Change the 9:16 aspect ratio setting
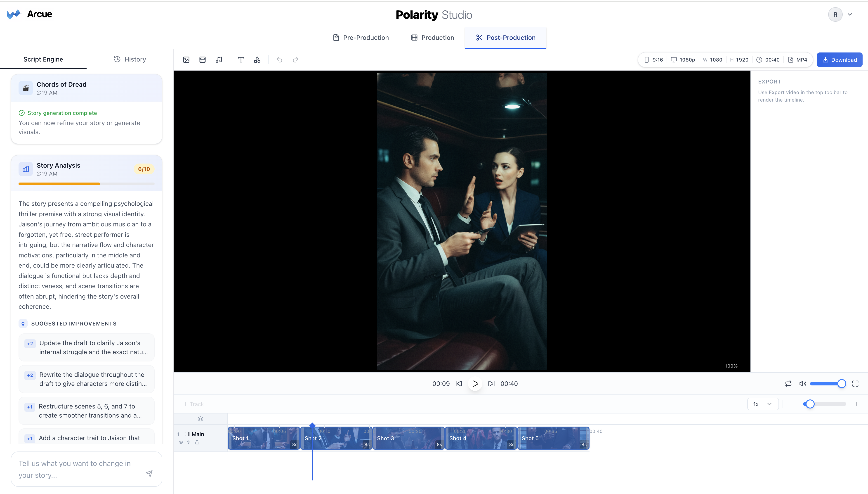This screenshot has height=494, width=868. [x=654, y=60]
